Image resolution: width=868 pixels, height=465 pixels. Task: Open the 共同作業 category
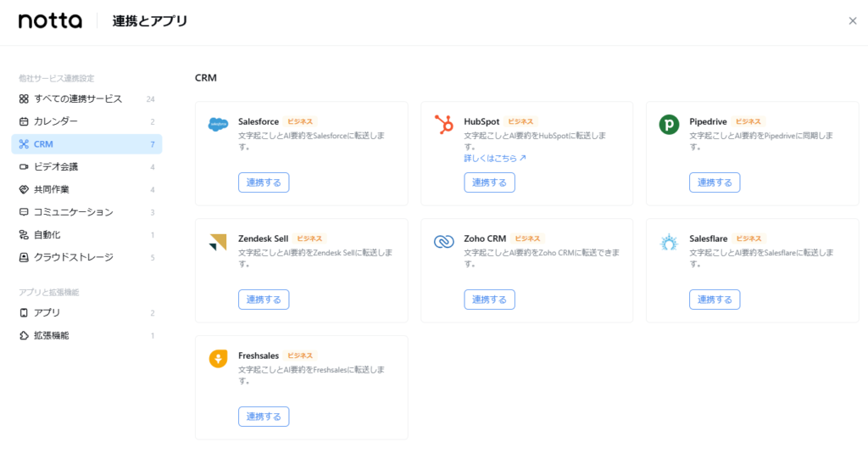pyautogui.click(x=86, y=189)
